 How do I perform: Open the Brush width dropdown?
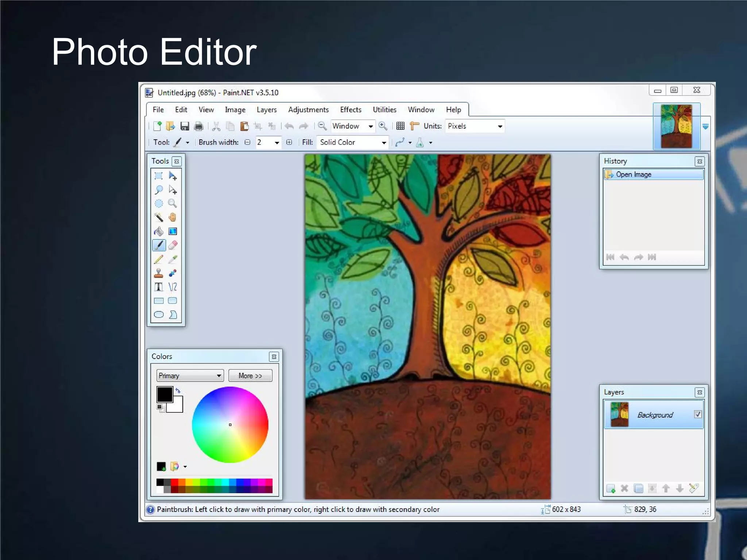pos(277,143)
